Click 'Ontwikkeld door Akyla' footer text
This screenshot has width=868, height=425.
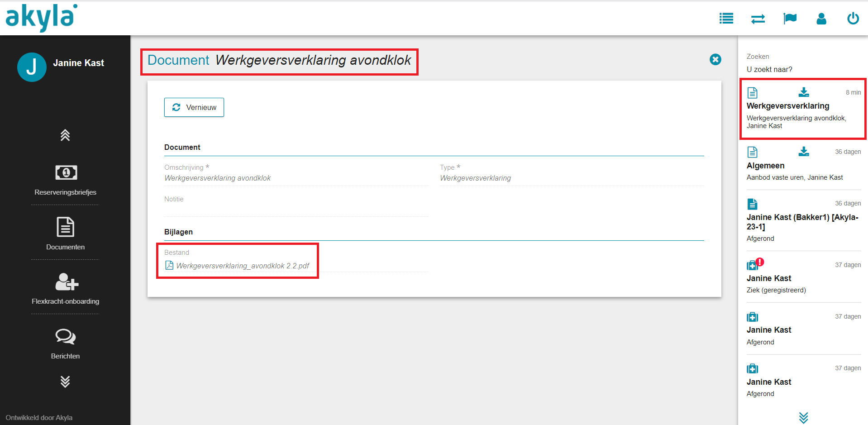[x=39, y=418]
